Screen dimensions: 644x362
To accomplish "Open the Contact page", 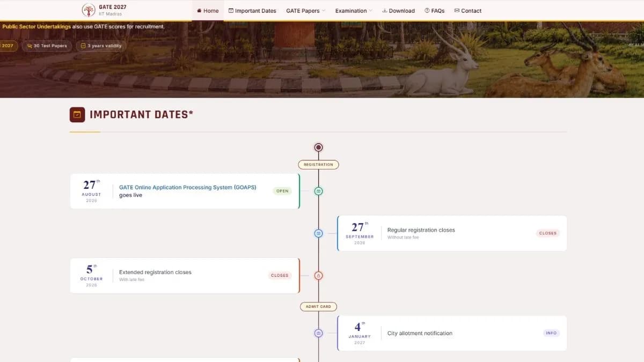I will click(467, 11).
